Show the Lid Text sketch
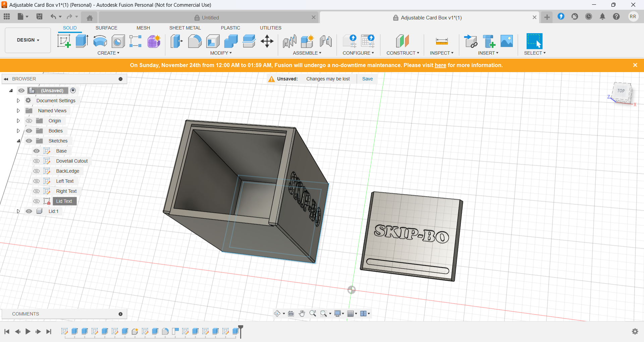This screenshot has width=644, height=342. (x=37, y=201)
